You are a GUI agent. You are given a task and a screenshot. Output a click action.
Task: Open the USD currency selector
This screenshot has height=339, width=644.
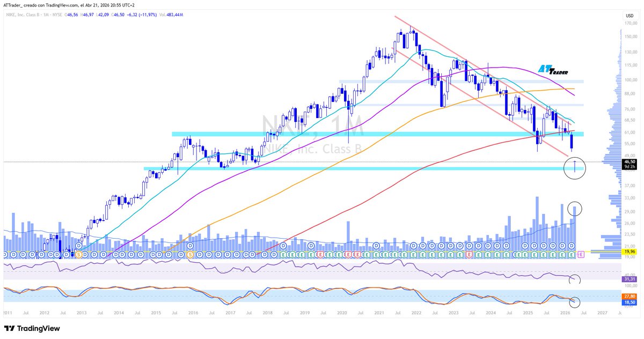630,16
